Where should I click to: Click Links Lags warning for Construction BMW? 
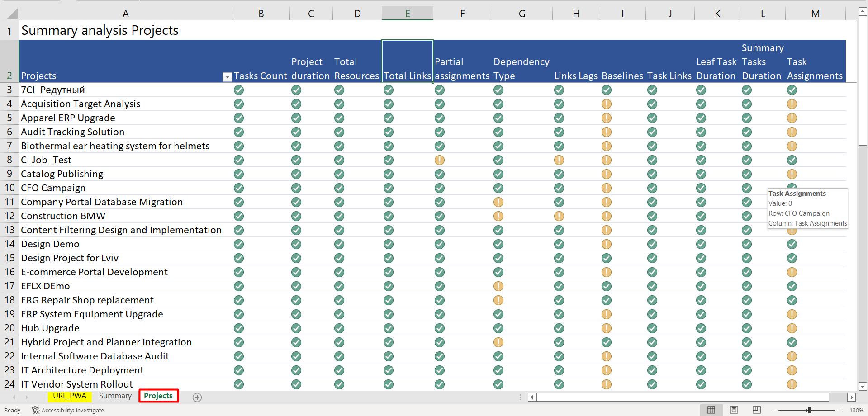pyautogui.click(x=559, y=216)
